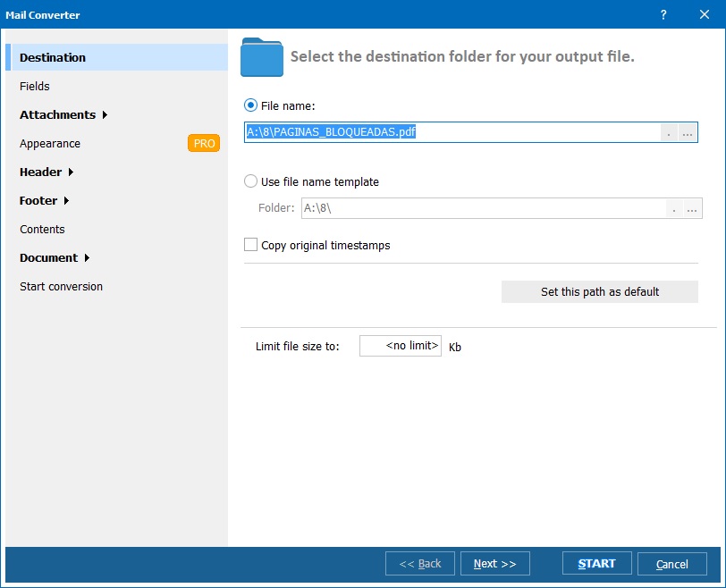Screen dimensions: 726x588
Task: Click the Next button at the bottom
Action: pos(494,563)
